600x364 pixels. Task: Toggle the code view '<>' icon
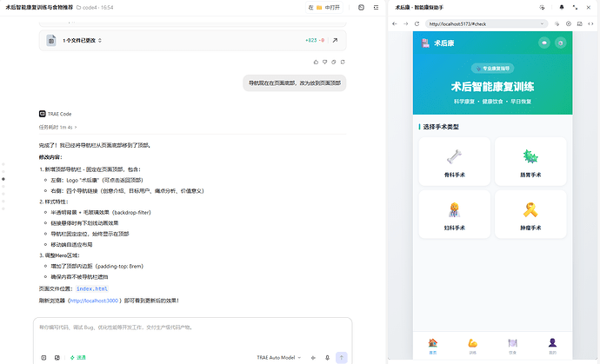[x=590, y=23]
